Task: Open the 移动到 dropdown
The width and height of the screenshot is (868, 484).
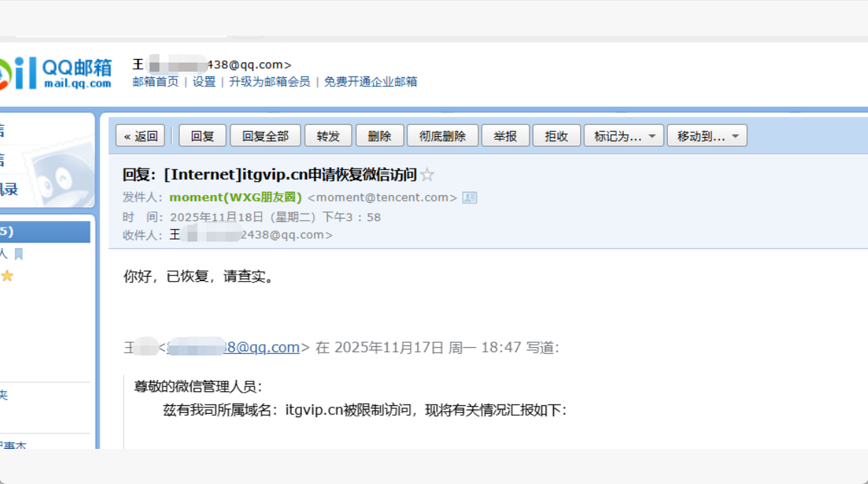Action: 707,136
